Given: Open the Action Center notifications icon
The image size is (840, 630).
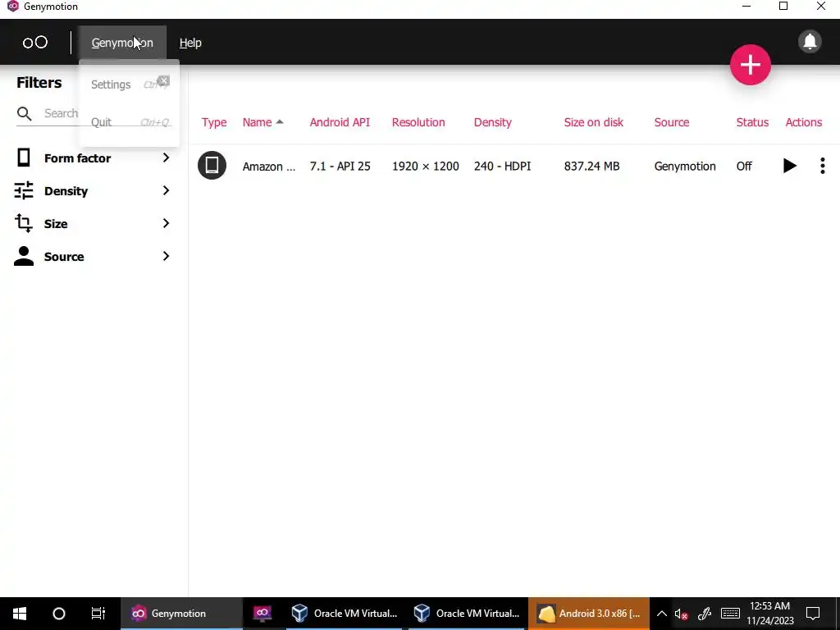Looking at the screenshot, I should pyautogui.click(x=813, y=614).
